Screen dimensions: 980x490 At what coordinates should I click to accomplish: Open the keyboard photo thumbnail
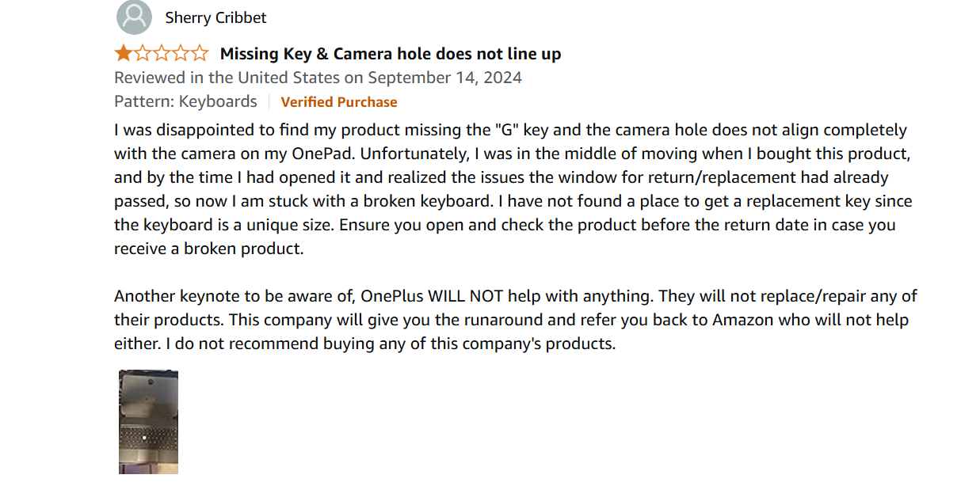coord(148,422)
